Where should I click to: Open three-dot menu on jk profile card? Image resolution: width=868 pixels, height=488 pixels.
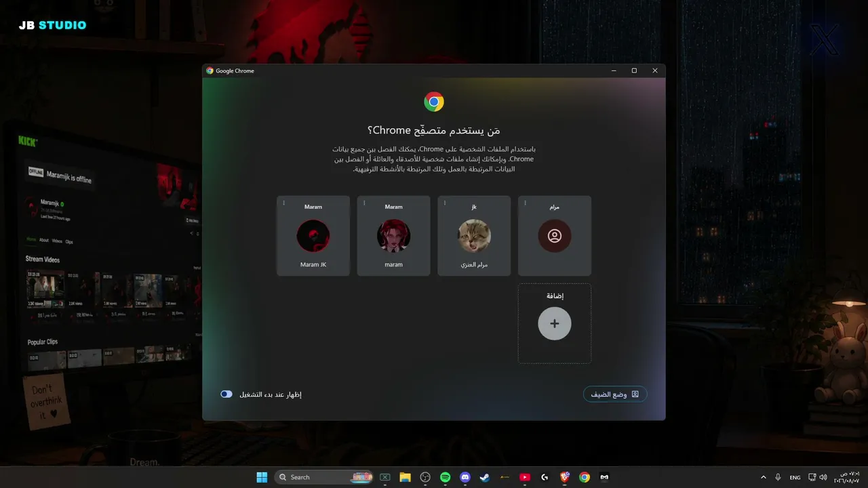(445, 203)
